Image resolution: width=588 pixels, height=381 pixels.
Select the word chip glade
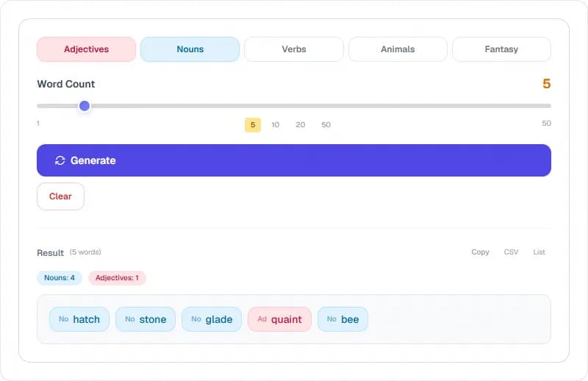tap(212, 319)
